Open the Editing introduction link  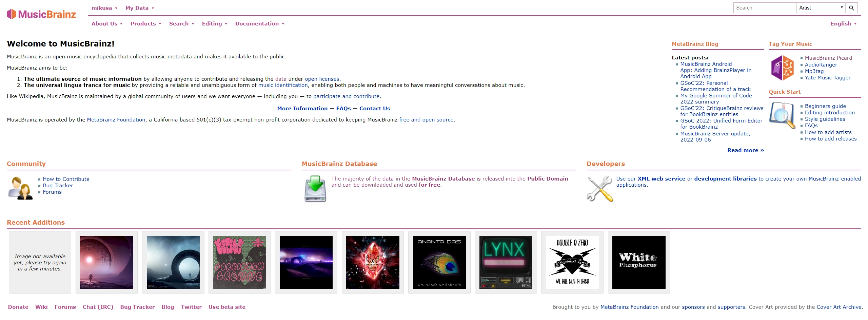(830, 112)
